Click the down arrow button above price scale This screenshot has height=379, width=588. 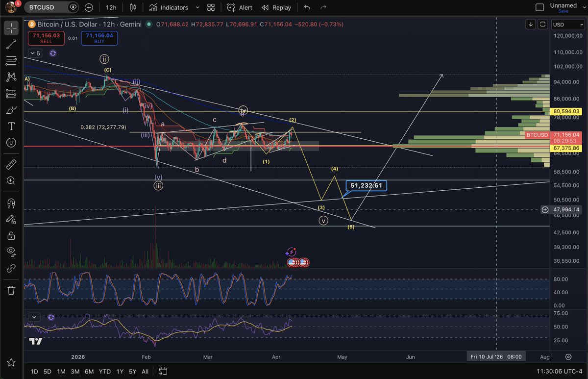531,24
